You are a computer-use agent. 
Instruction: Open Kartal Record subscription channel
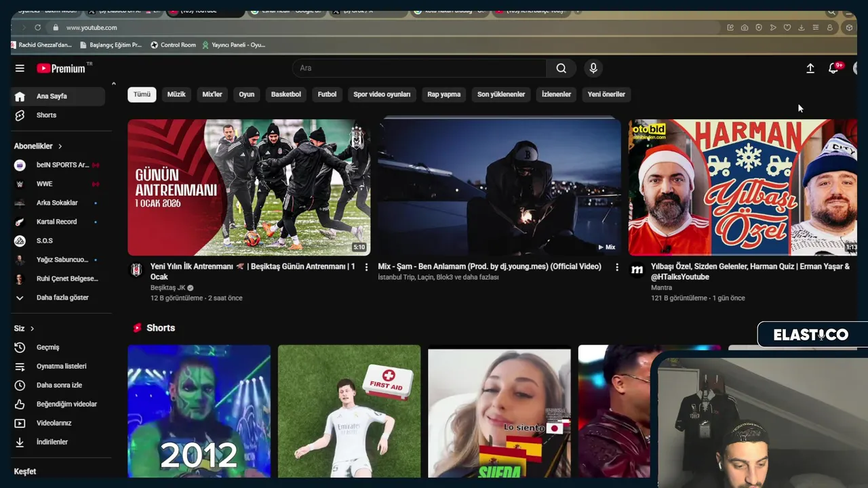pos(59,222)
